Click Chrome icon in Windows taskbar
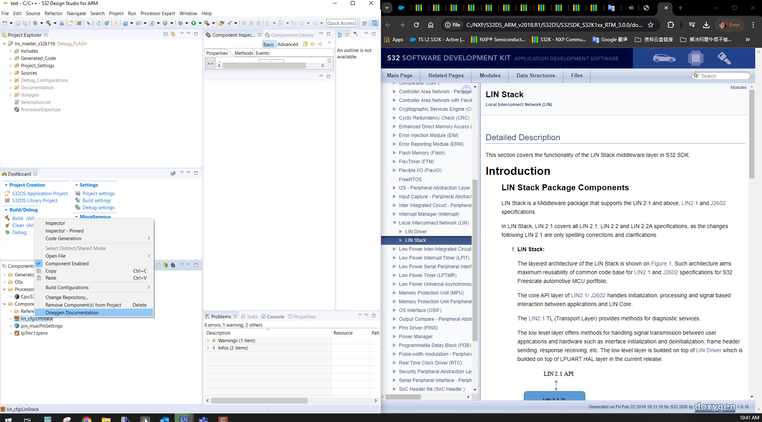The width and height of the screenshot is (762, 422). point(87,419)
